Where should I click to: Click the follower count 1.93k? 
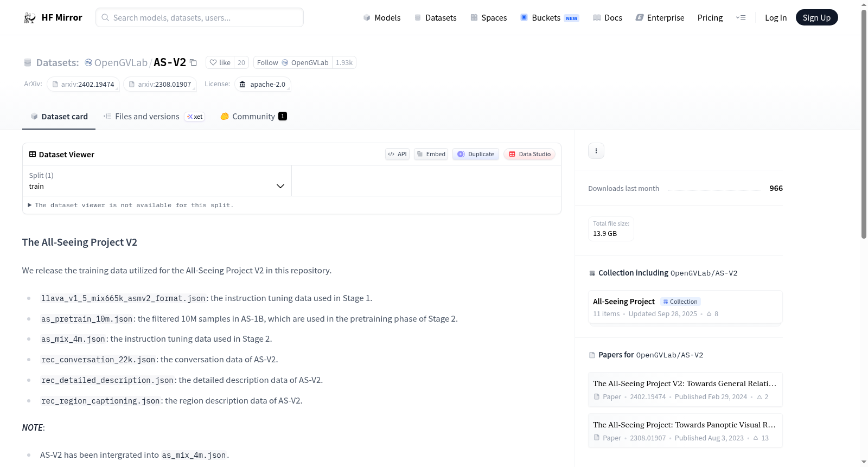(344, 63)
